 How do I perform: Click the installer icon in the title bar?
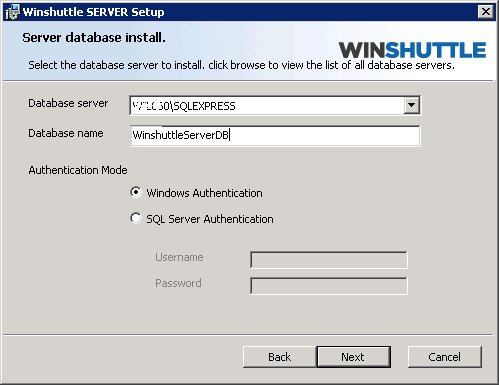point(12,12)
